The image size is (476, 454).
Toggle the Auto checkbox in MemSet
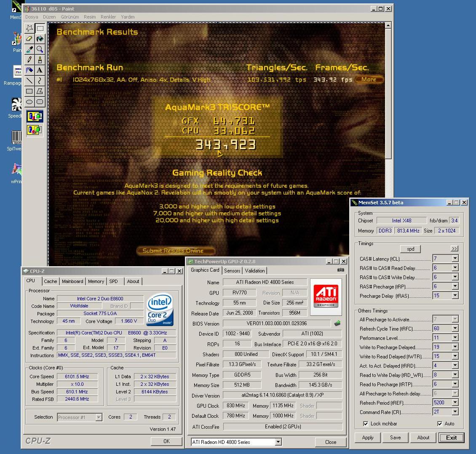pyautogui.click(x=440, y=424)
